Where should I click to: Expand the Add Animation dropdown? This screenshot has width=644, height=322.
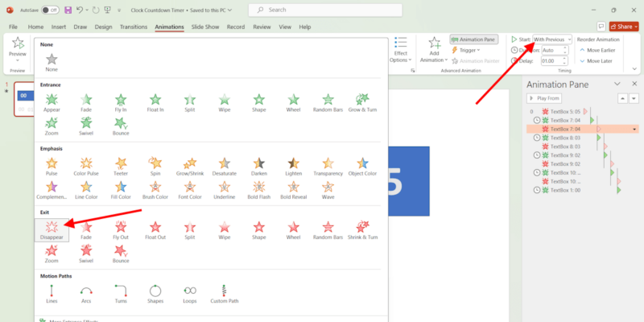(x=434, y=50)
